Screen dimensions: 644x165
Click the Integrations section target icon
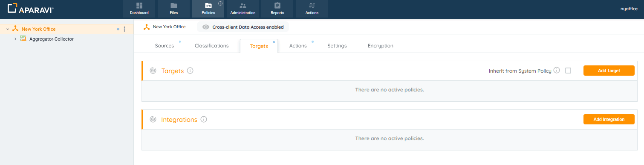click(x=153, y=119)
